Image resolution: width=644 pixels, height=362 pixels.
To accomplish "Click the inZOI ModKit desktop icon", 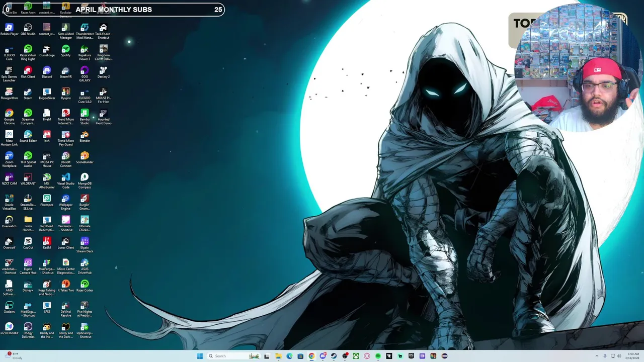I will tap(9, 329).
